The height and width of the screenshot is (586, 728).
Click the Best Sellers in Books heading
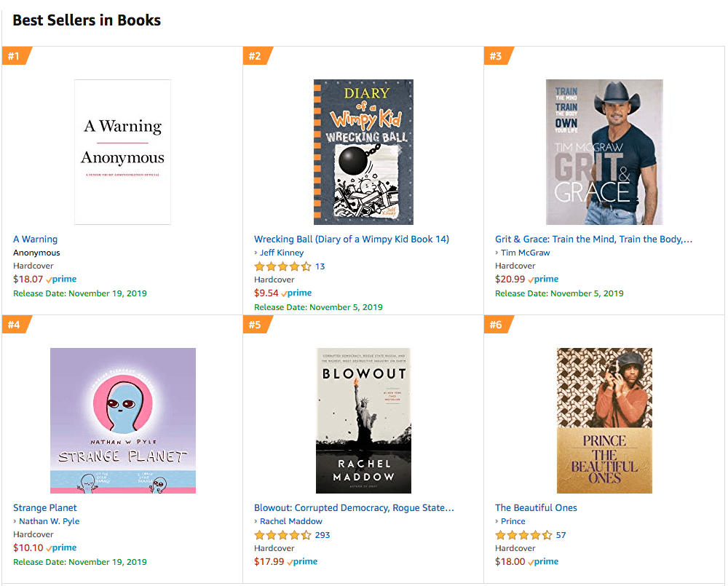click(86, 20)
